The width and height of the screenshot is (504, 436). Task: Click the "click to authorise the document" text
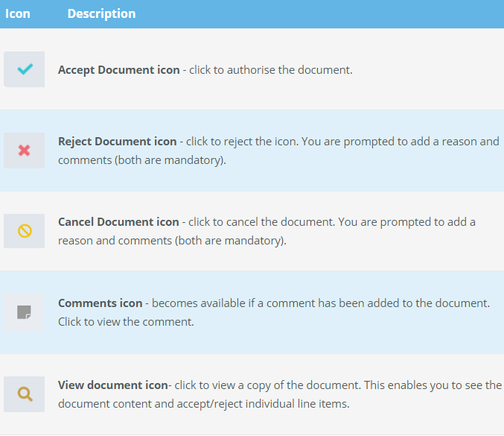click(270, 70)
